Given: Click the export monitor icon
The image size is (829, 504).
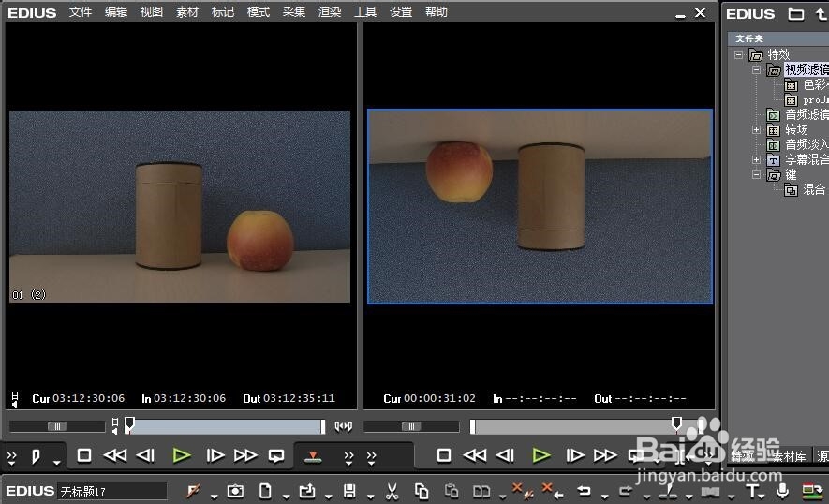Looking at the screenshot, I should tap(812, 491).
